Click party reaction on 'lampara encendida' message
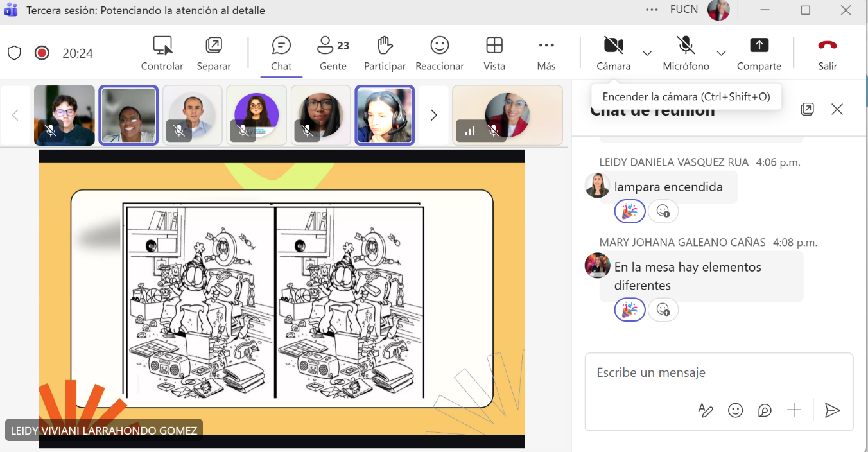This screenshot has width=868, height=452. pyautogui.click(x=630, y=211)
